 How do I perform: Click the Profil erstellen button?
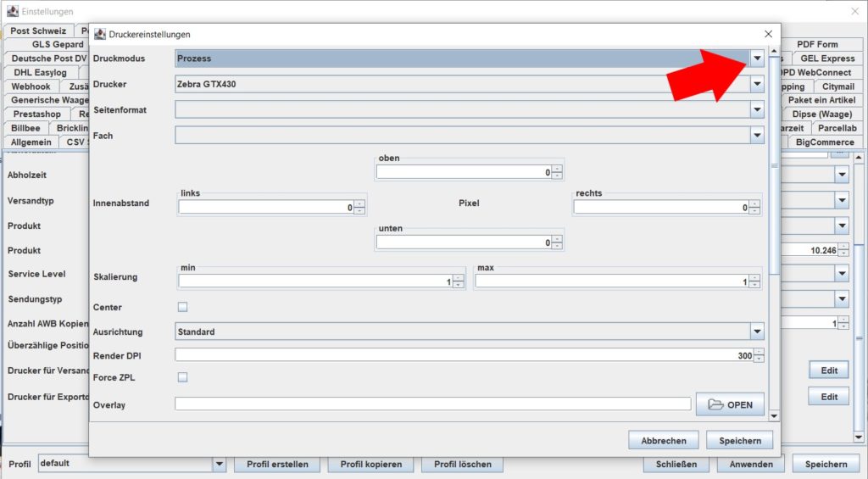pyautogui.click(x=277, y=464)
